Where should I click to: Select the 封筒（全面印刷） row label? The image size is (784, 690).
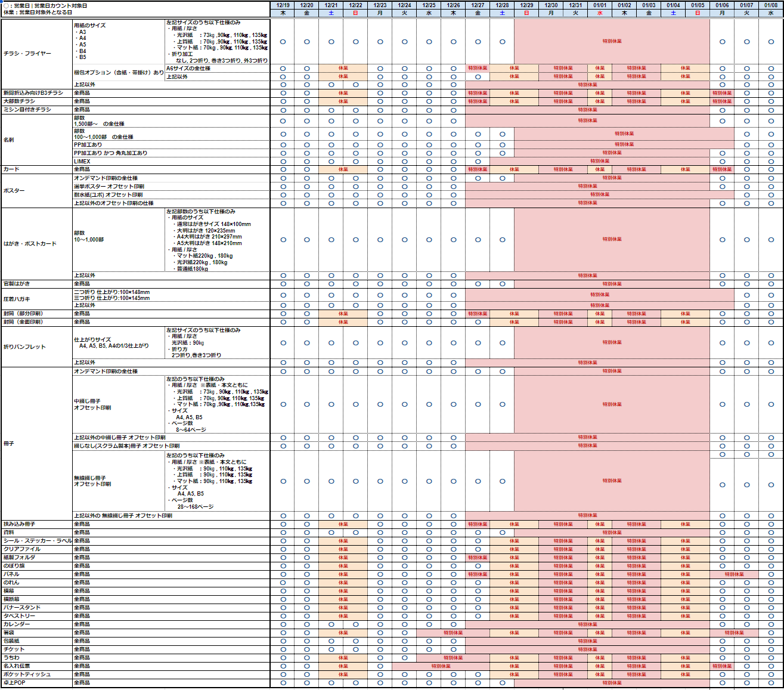23,322
